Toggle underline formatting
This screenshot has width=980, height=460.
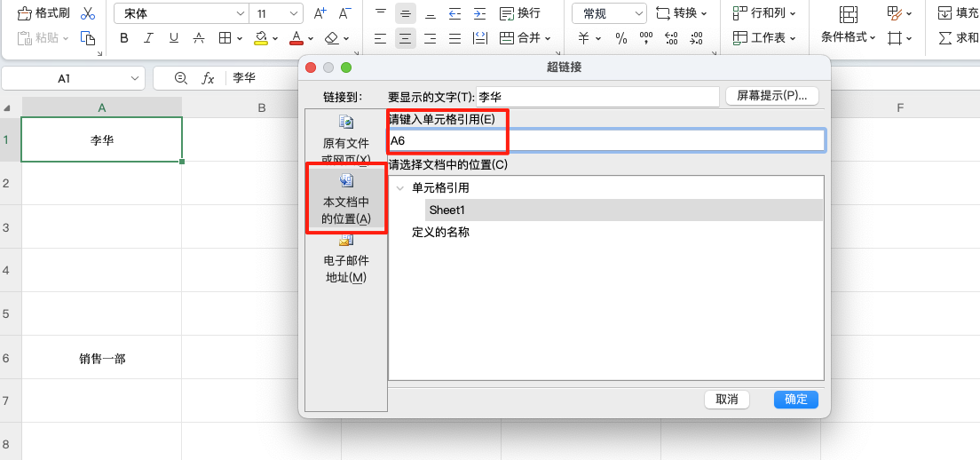click(173, 38)
